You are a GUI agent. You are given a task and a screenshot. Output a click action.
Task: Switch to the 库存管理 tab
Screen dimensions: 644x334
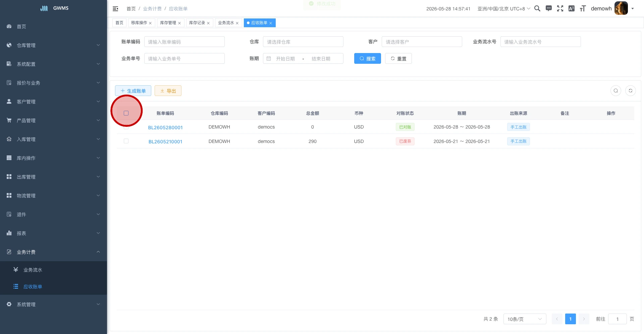168,23
